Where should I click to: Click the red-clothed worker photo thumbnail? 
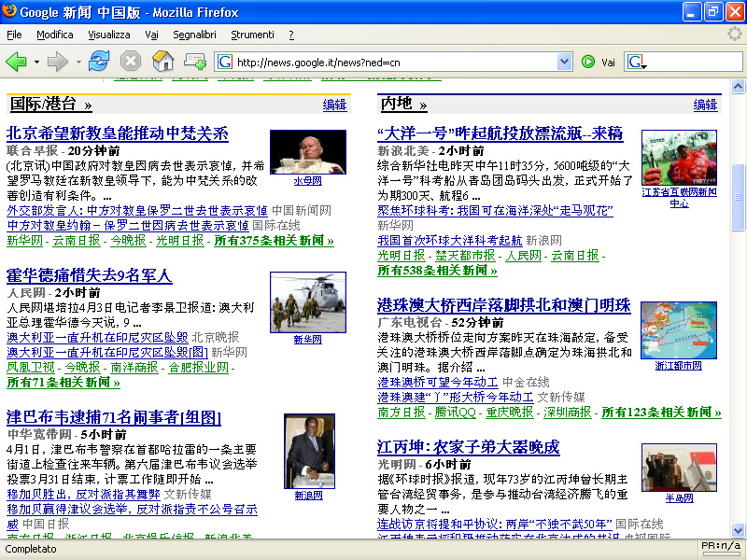pyautogui.click(x=679, y=158)
